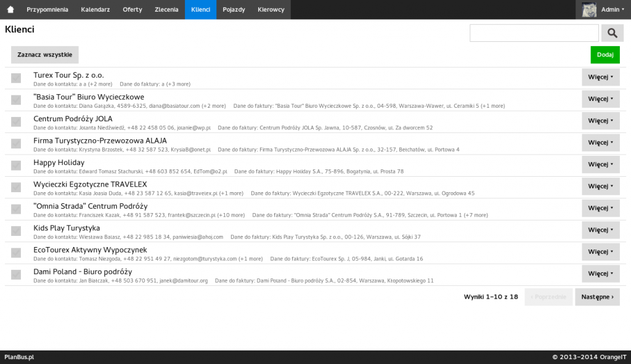The height and width of the screenshot is (364, 631).
Task: Open the Kierowcy section
Action: (271, 9)
